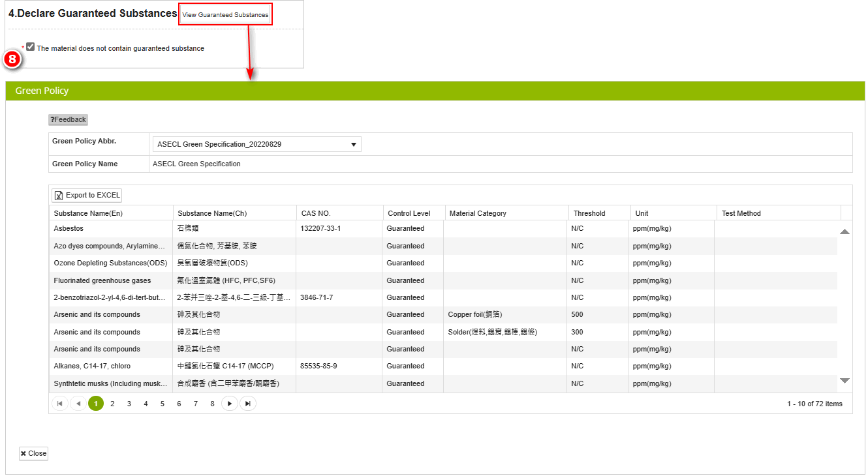Open page 7 of substances list
Screen dimensions: 868x476
pos(196,404)
